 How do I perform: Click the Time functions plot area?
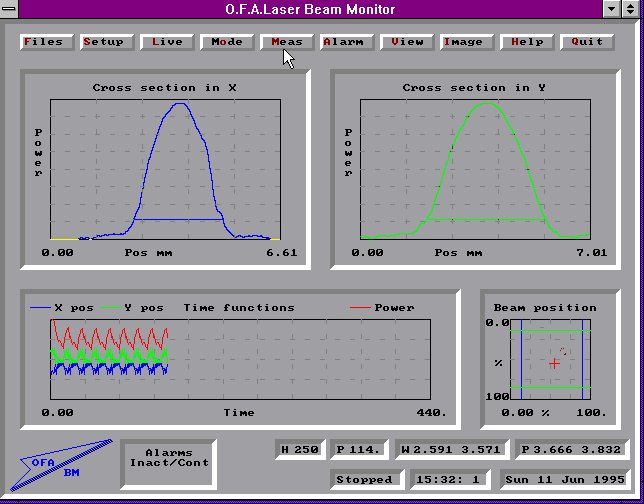click(x=240, y=360)
